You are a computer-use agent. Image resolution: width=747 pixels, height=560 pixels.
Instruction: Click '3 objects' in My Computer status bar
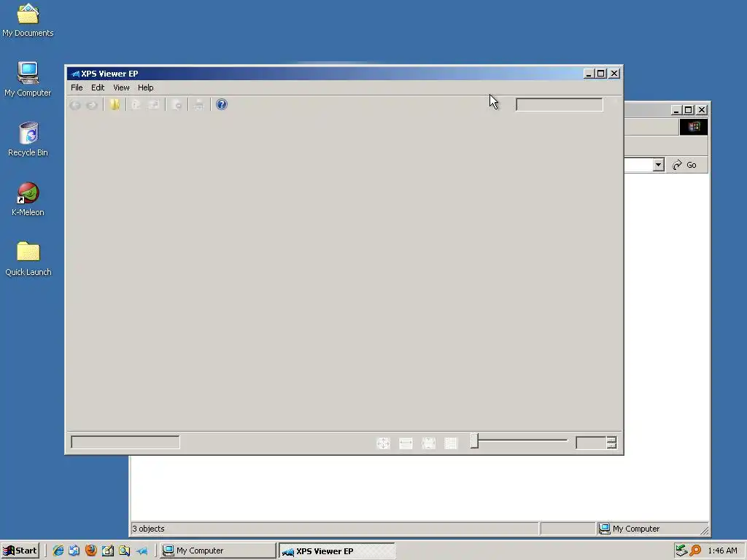click(x=148, y=529)
